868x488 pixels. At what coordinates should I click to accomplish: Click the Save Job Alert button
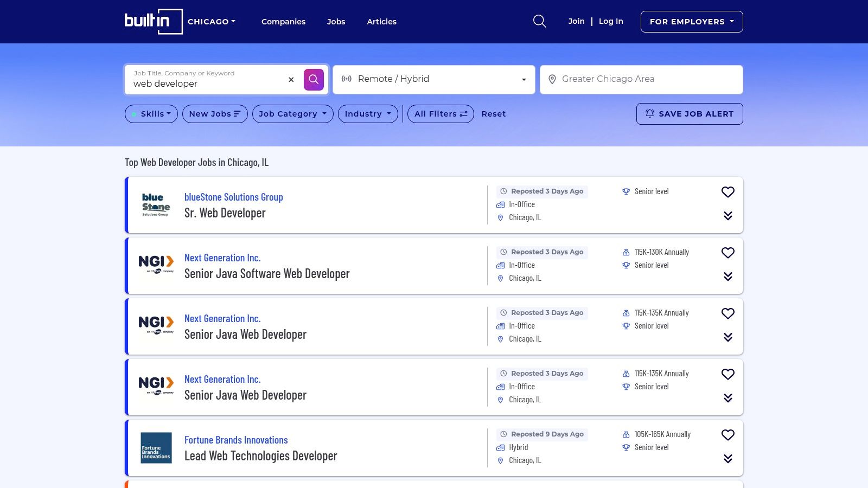690,114
